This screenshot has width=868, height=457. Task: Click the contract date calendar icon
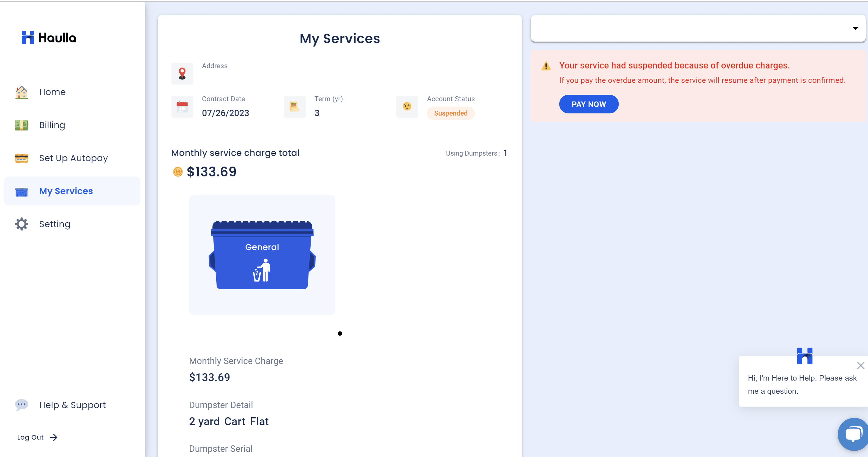coord(182,107)
